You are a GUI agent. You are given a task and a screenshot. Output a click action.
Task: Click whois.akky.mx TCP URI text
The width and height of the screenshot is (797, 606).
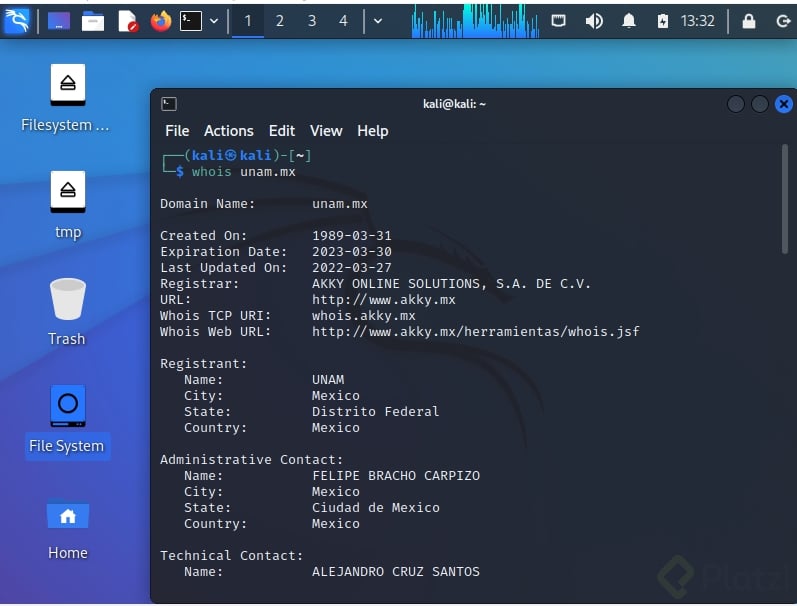[363, 316]
